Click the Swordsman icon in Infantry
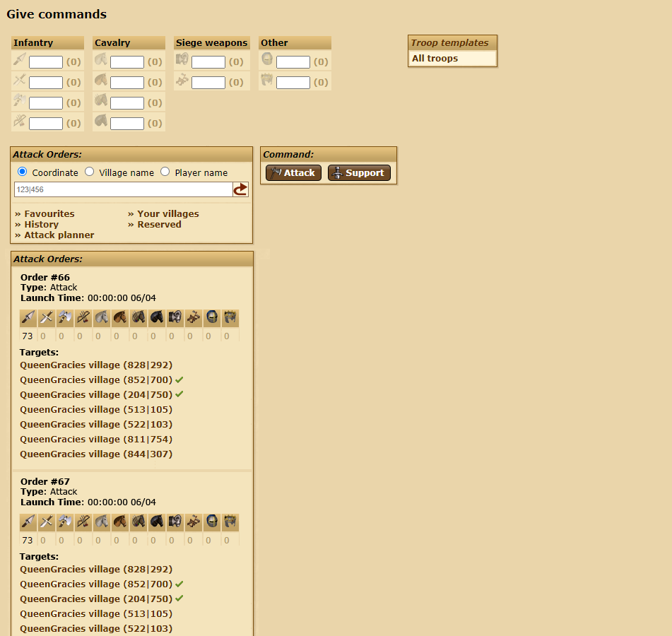This screenshot has width=672, height=636. click(19, 82)
